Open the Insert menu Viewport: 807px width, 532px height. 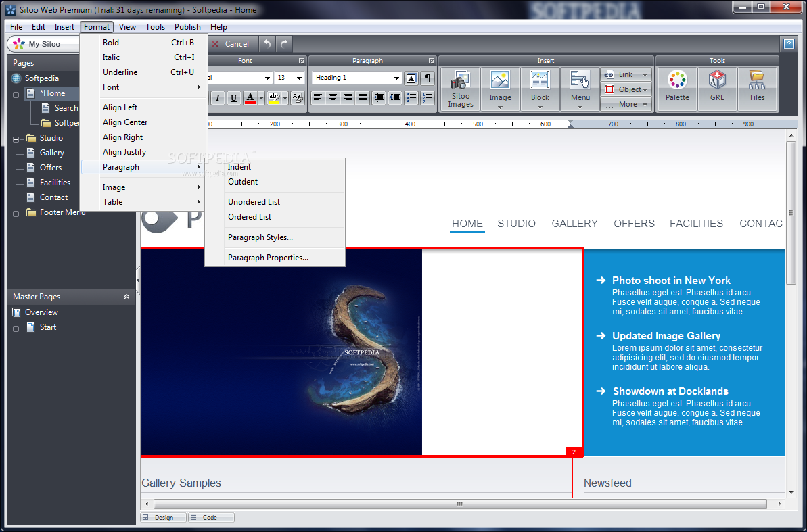64,27
